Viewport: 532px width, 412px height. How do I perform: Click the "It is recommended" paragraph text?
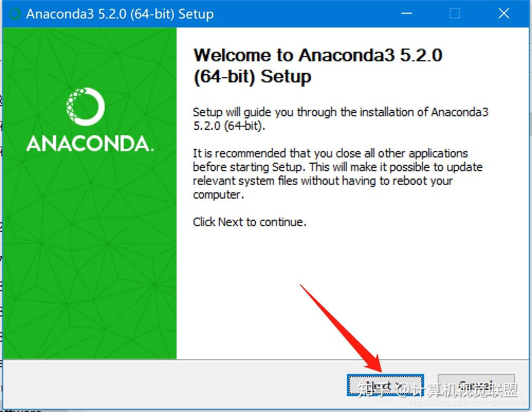(x=337, y=174)
